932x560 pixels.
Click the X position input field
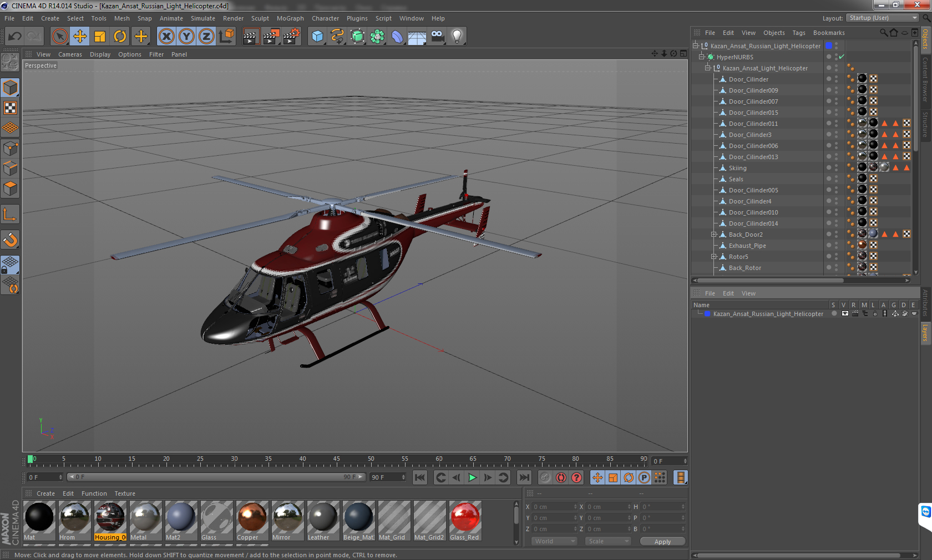point(555,507)
